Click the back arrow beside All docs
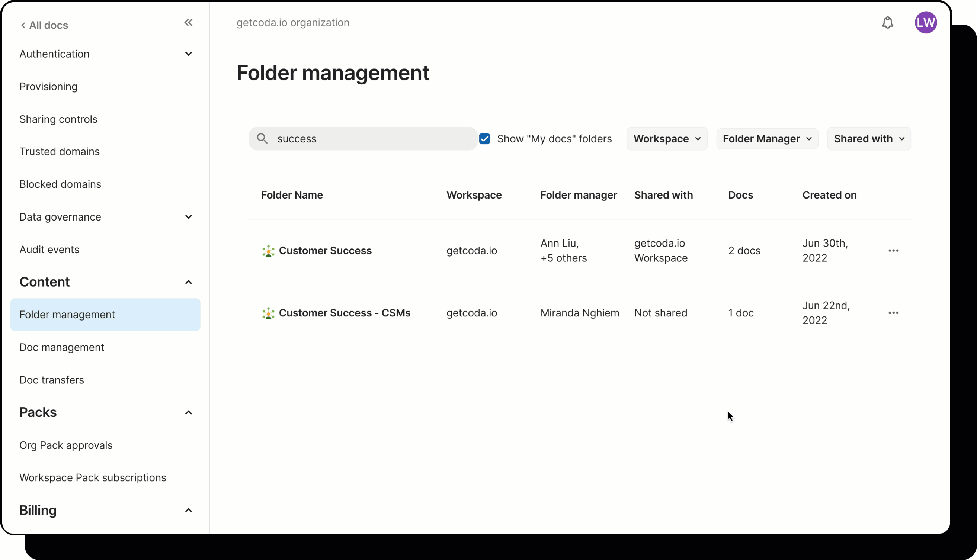 [23, 25]
